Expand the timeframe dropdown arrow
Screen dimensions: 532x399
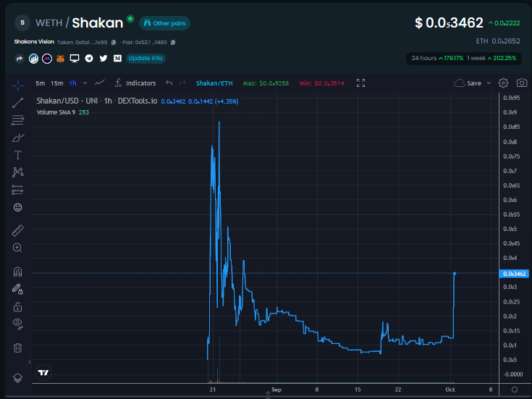tap(85, 83)
